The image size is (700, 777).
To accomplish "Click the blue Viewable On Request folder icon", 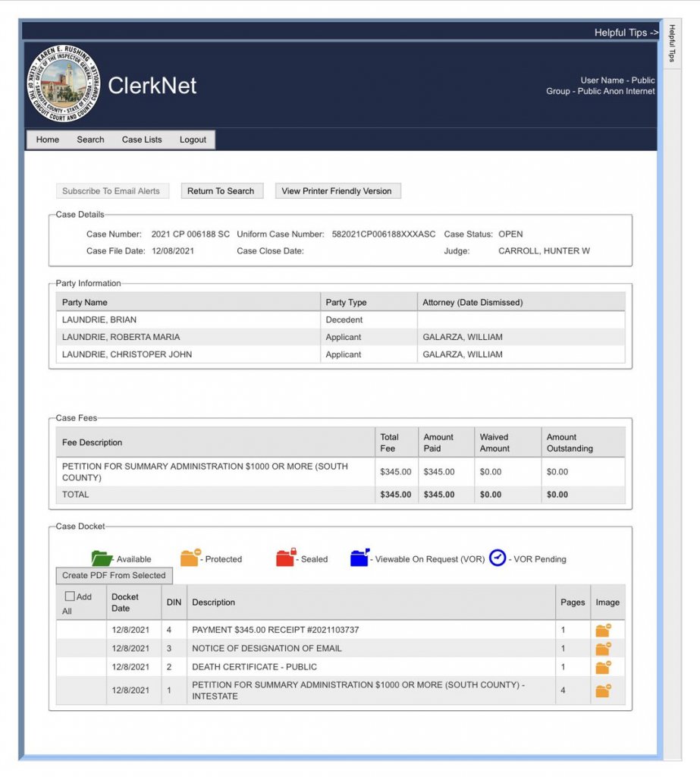I will pos(359,558).
